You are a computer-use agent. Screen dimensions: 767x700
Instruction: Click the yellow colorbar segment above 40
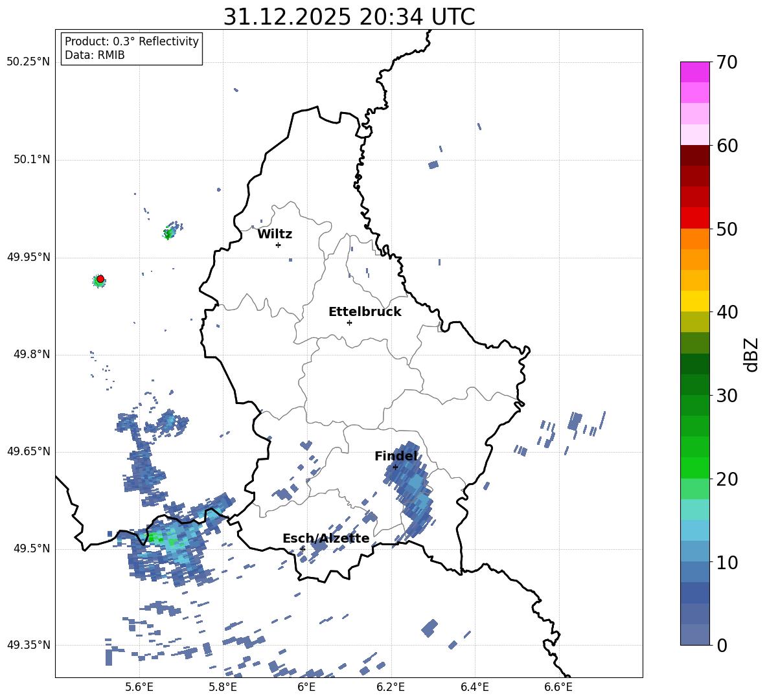click(694, 301)
